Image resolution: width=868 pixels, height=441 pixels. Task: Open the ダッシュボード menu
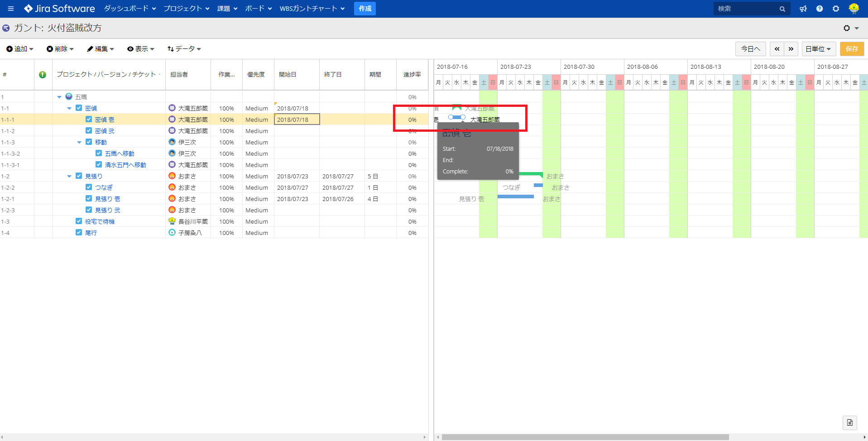tap(130, 9)
